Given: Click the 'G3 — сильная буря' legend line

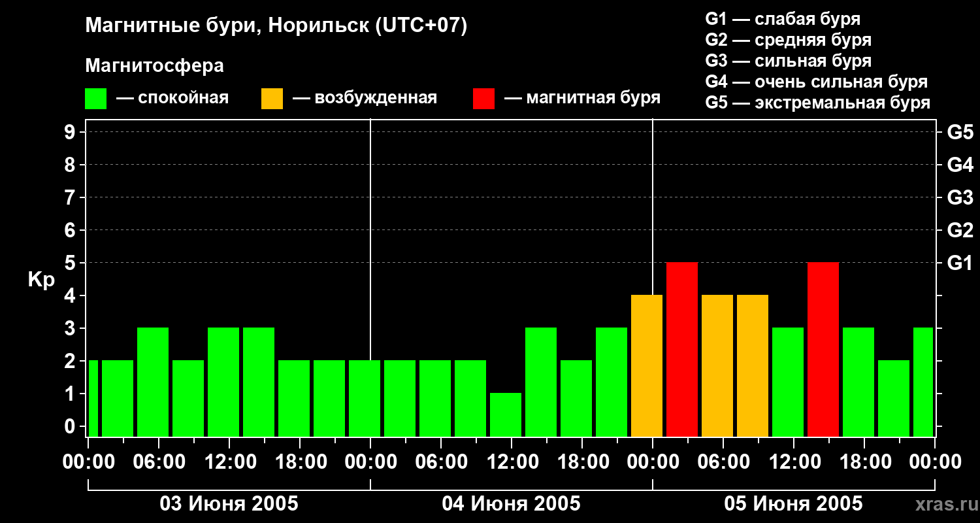Looking at the screenshot, I should click(789, 61).
